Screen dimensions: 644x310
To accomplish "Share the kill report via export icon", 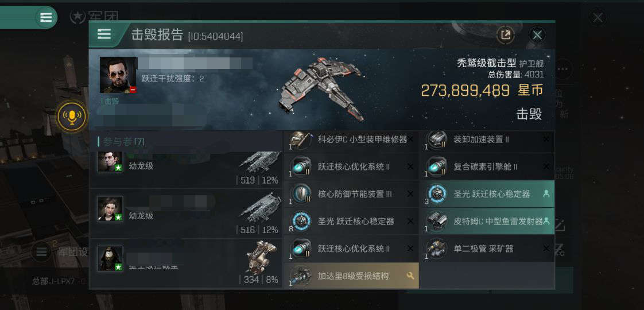I will tap(506, 36).
